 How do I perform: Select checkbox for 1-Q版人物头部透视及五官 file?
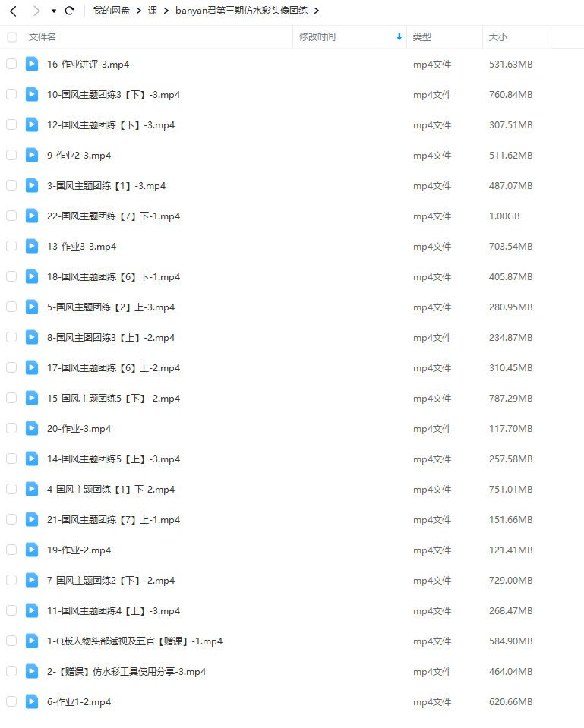(11, 641)
